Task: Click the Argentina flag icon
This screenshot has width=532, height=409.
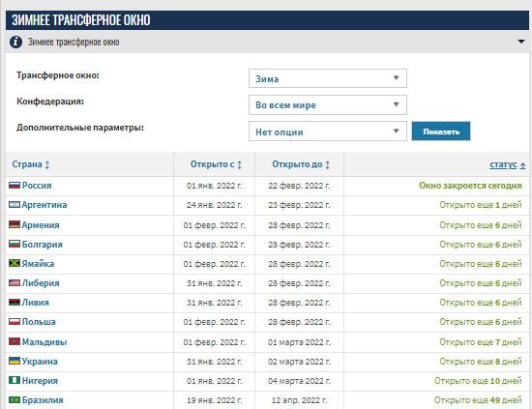Action: click(15, 204)
